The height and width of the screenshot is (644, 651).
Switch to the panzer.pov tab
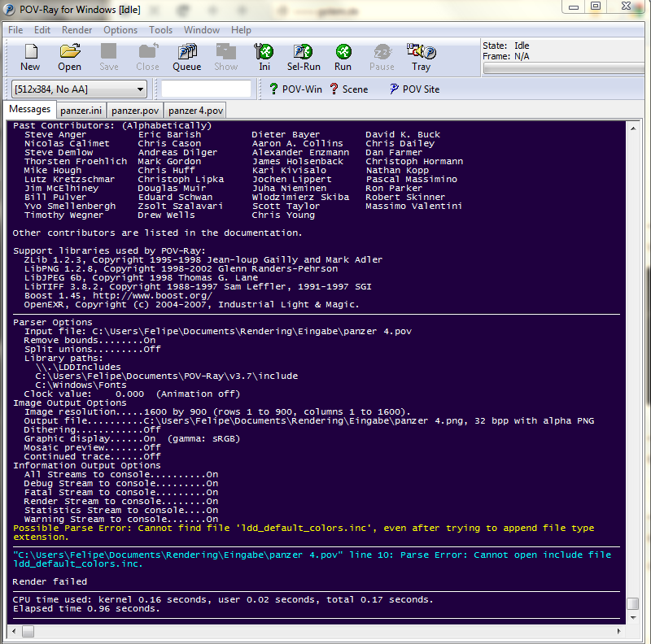tap(135, 111)
